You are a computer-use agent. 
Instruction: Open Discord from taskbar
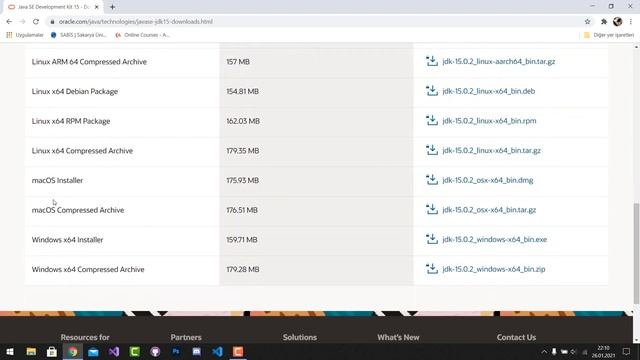click(197, 351)
